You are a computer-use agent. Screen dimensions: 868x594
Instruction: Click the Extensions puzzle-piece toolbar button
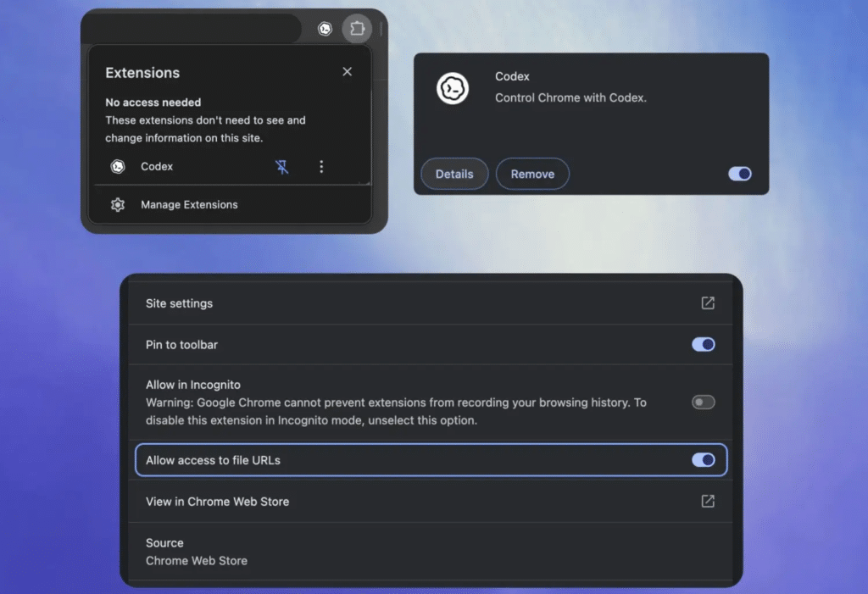pos(357,28)
